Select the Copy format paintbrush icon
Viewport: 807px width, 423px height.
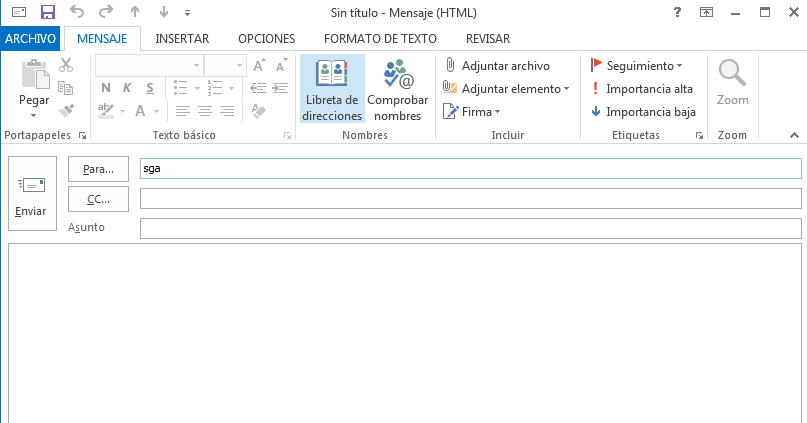coord(66,111)
